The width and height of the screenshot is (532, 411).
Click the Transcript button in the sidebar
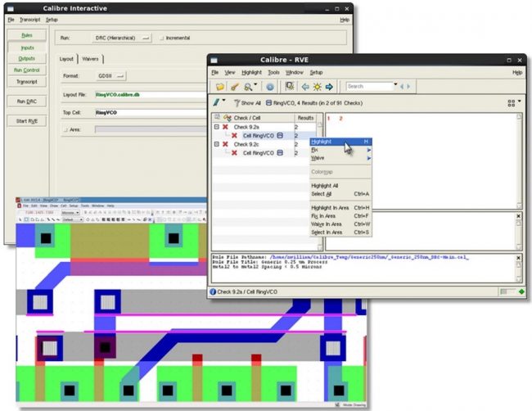click(27, 81)
